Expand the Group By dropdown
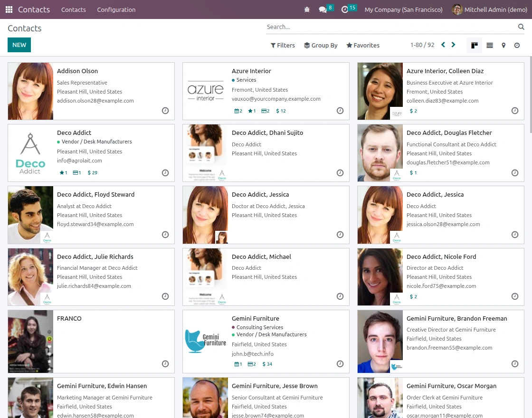 tap(321, 45)
